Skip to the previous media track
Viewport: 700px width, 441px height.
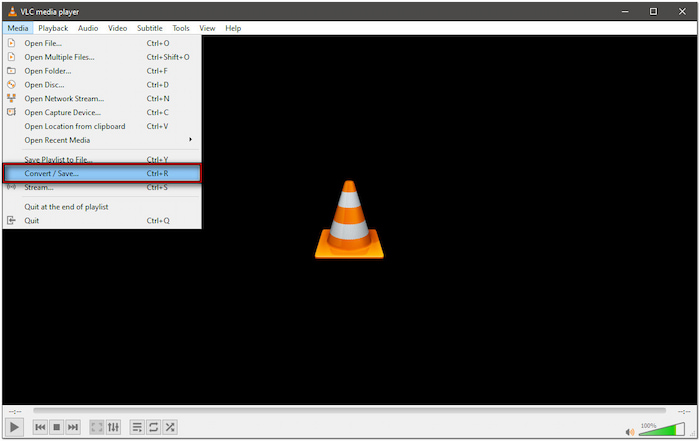click(41, 427)
